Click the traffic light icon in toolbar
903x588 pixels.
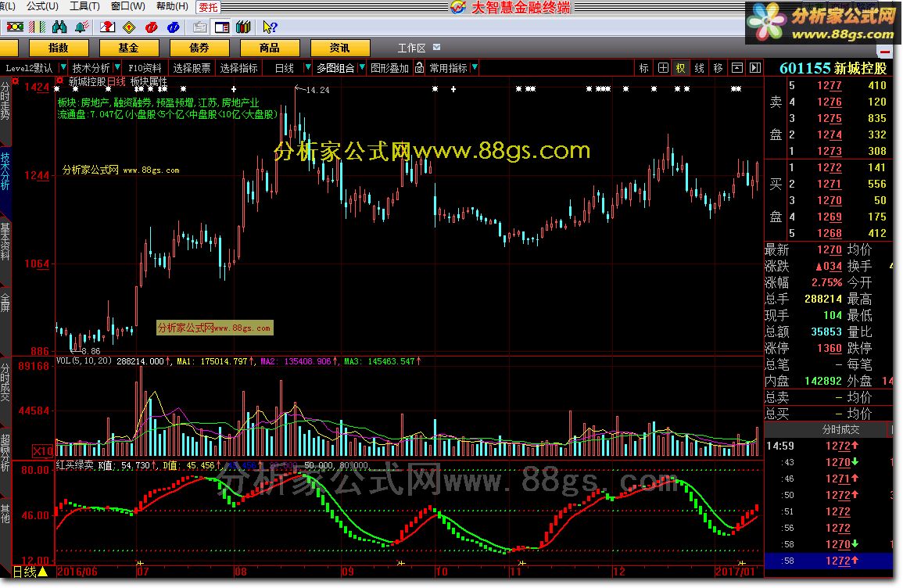(x=14, y=27)
